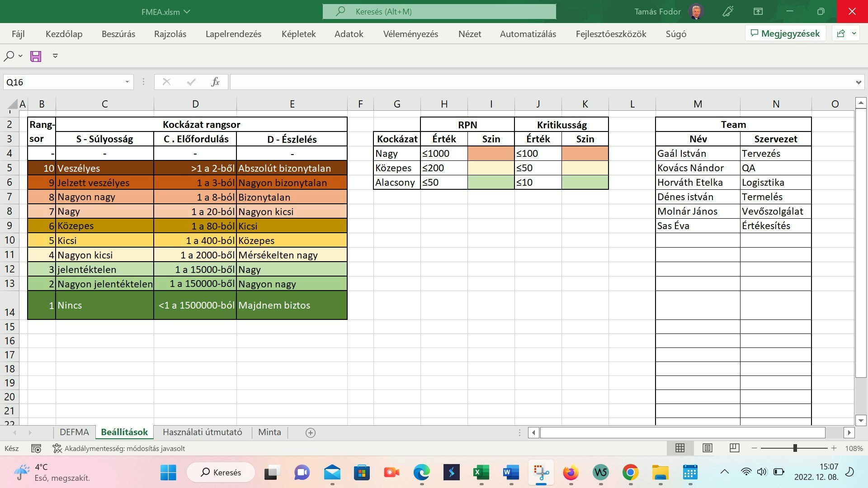Select cell containing Gaál István
The height and width of the screenshot is (488, 868).
pos(698,154)
